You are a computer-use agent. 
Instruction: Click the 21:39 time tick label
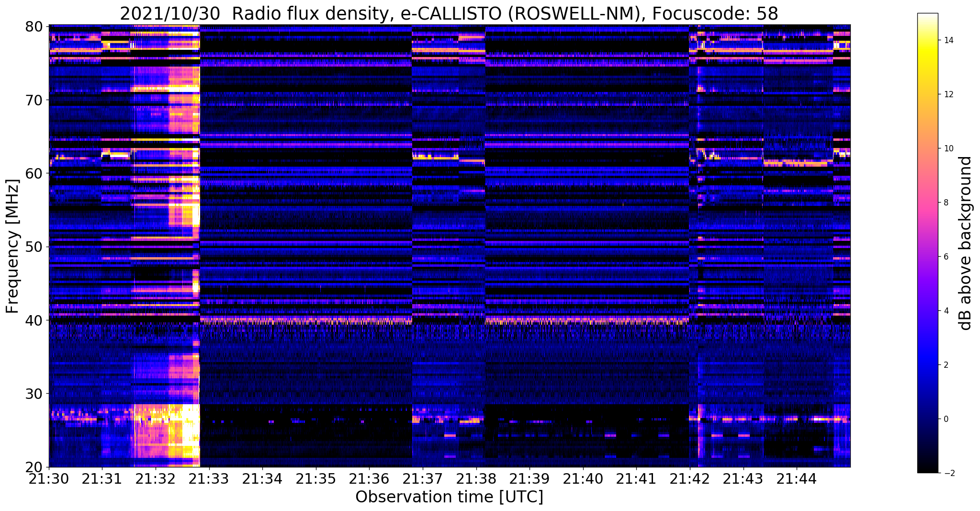coord(529,478)
